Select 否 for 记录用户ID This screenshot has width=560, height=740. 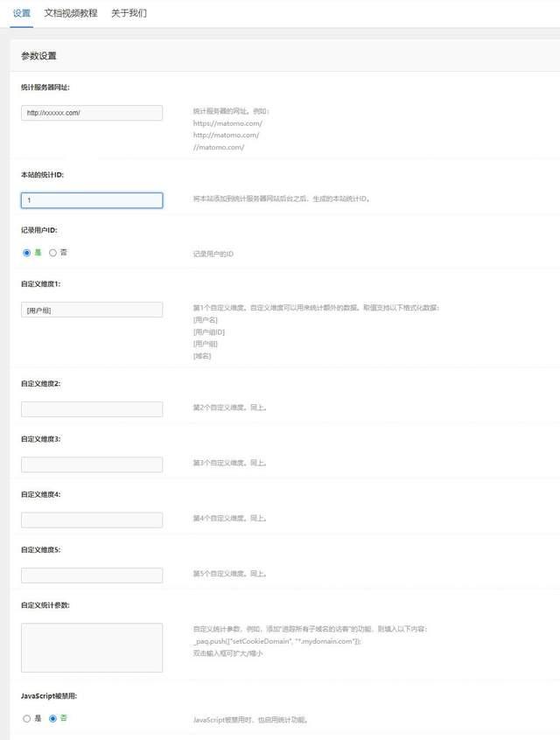pyautogui.click(x=52, y=253)
